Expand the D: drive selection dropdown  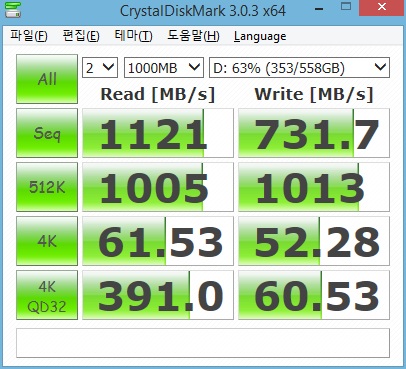point(299,68)
